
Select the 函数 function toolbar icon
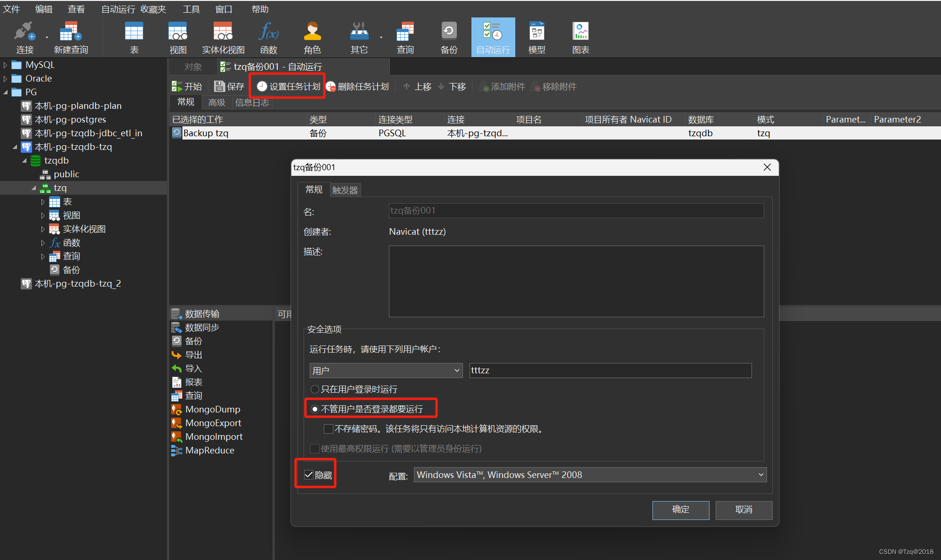(x=268, y=38)
